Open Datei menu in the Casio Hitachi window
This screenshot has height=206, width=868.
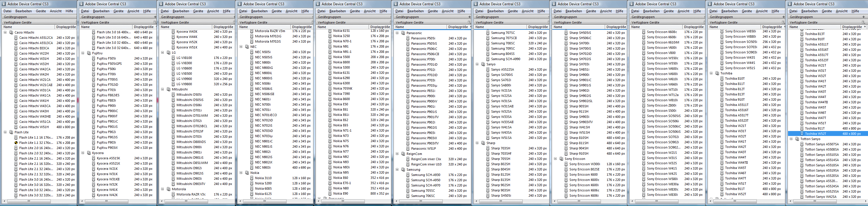point(7,11)
